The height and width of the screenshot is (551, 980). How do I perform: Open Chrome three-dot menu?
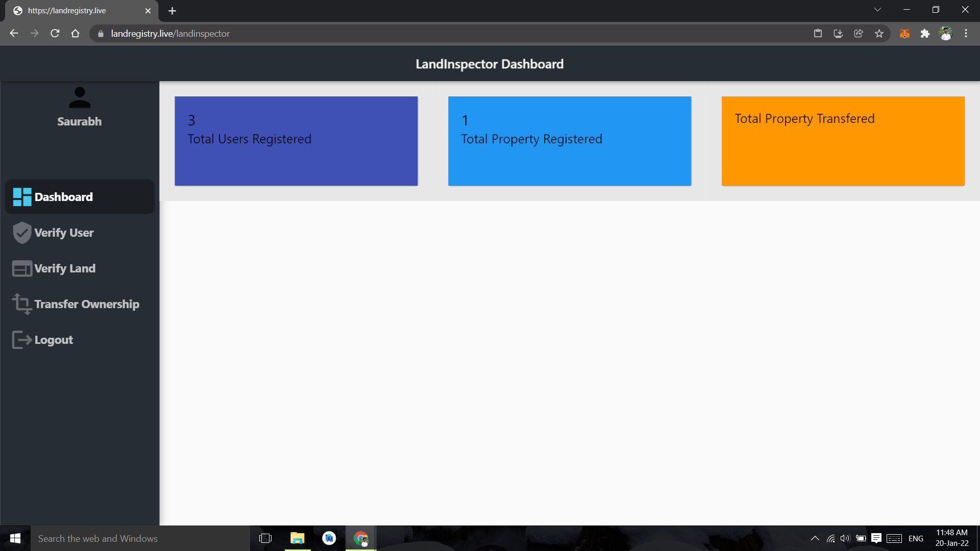(x=966, y=34)
